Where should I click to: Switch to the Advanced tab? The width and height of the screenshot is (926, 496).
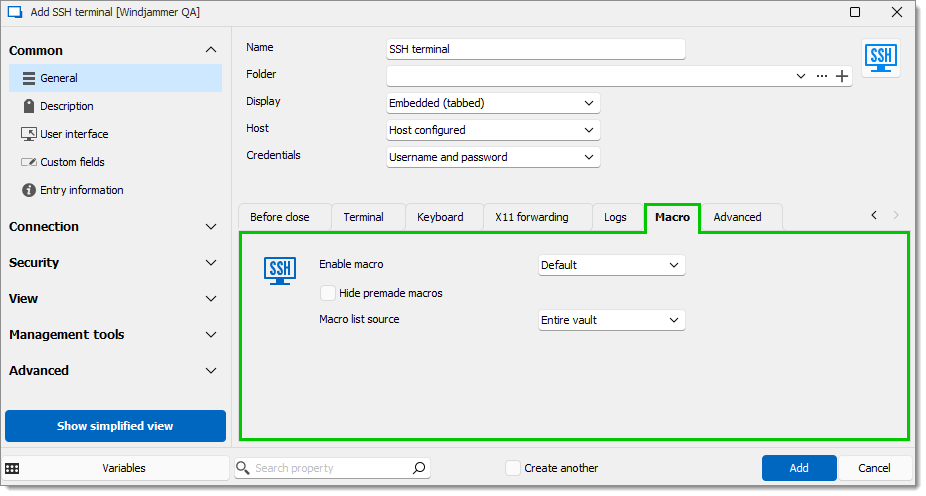click(742, 217)
